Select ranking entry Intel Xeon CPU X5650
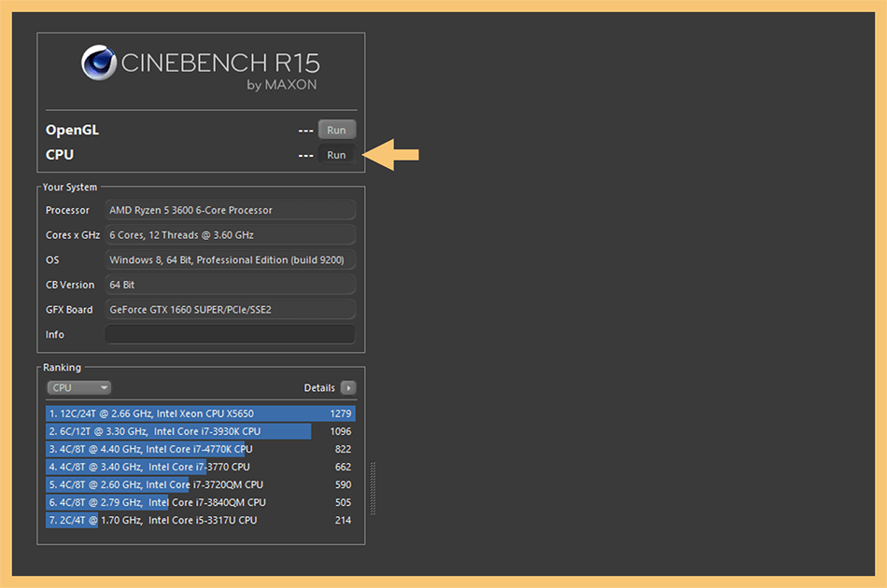The image size is (887, 588). point(200,413)
